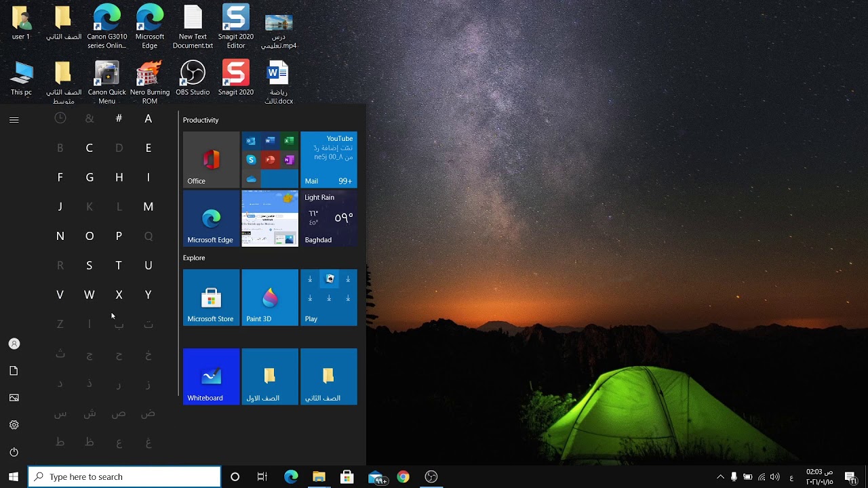Launch the Paint 3D tile
The width and height of the screenshot is (868, 488).
click(x=270, y=298)
